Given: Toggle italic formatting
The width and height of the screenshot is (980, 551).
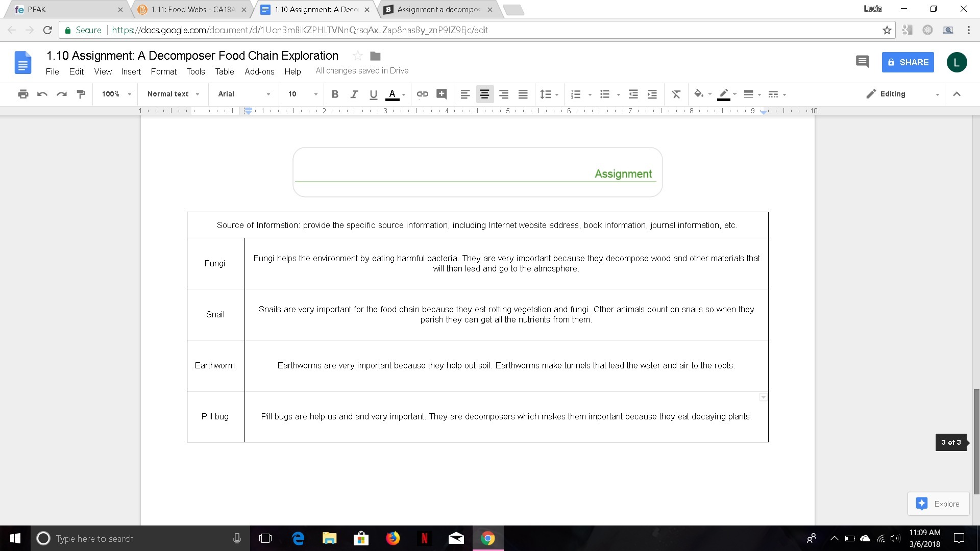Looking at the screenshot, I should point(354,94).
